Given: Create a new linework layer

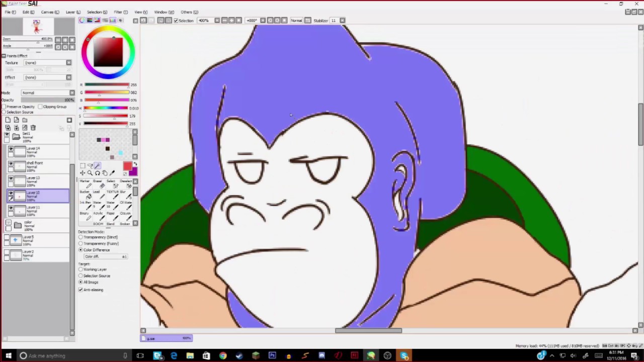Looking at the screenshot, I should 16,120.
